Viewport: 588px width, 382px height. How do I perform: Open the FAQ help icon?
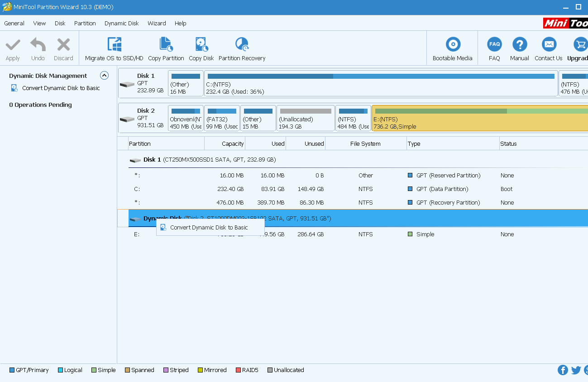[x=494, y=44]
